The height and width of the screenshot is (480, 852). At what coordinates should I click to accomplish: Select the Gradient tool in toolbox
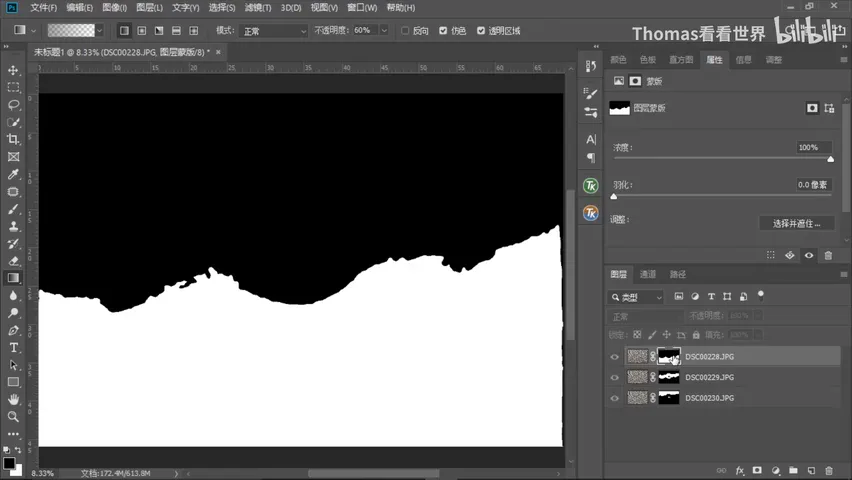click(14, 278)
